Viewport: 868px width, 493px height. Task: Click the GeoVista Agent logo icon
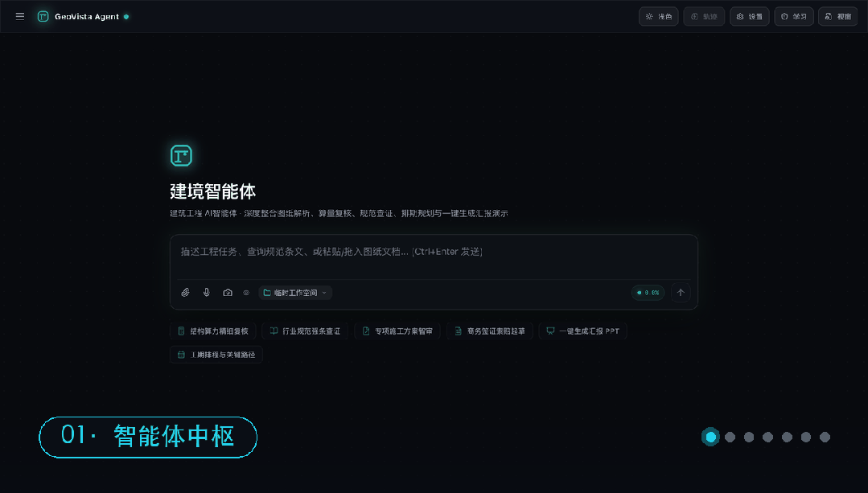click(x=43, y=17)
